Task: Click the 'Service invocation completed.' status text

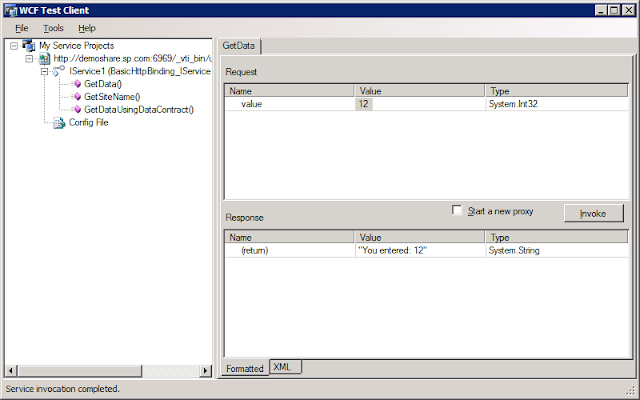Action: [62, 389]
